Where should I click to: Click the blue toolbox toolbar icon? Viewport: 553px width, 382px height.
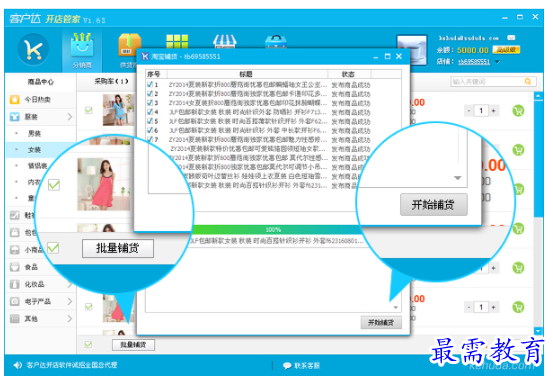point(276,42)
